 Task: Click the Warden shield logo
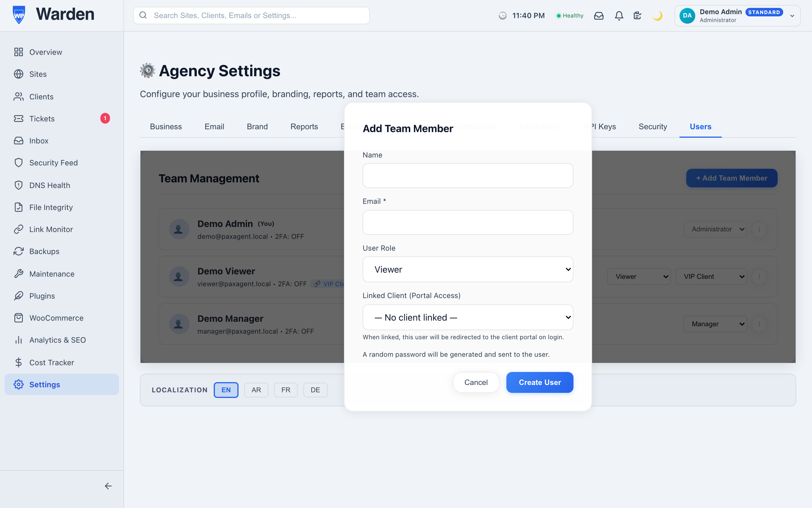click(x=19, y=15)
